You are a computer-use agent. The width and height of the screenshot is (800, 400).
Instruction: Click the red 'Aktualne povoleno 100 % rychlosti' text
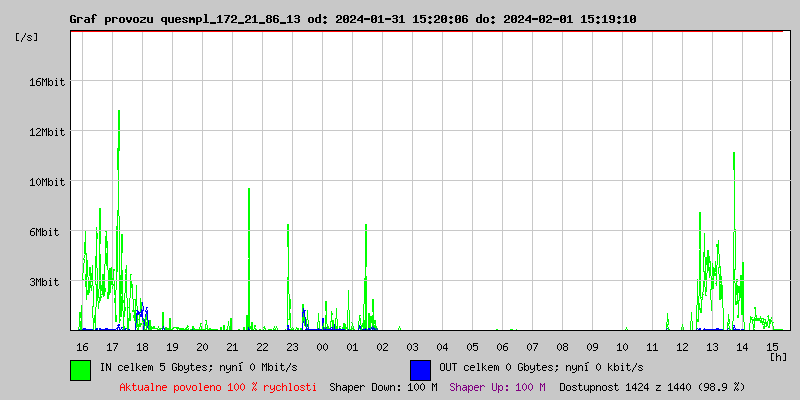click(218, 387)
